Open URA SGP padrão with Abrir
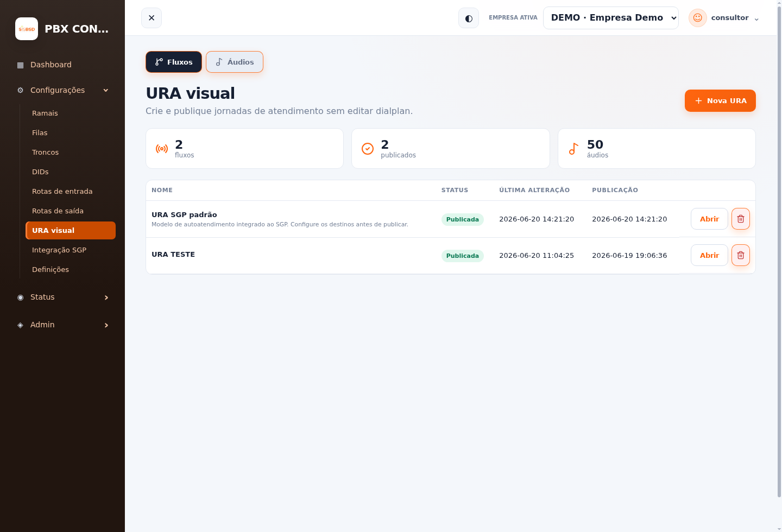782x532 pixels. [x=709, y=219]
